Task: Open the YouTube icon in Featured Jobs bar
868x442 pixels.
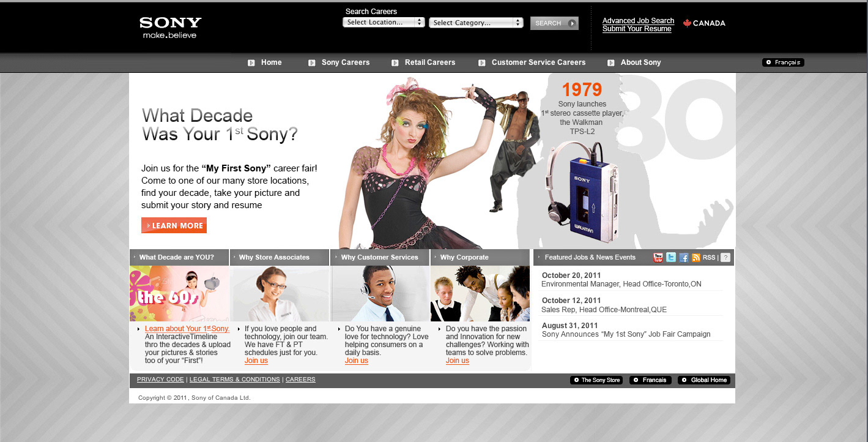Action: tap(658, 258)
